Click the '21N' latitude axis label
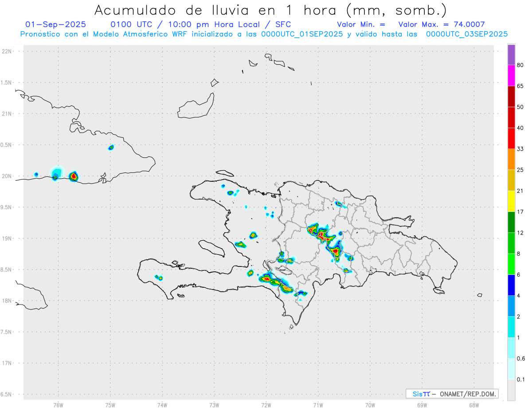Screen dimensions: 532x411 point(7,114)
